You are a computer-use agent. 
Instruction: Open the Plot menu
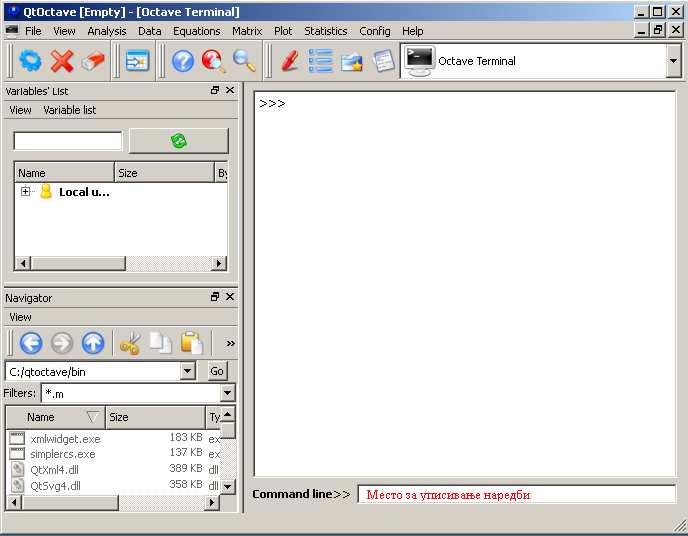(x=283, y=31)
